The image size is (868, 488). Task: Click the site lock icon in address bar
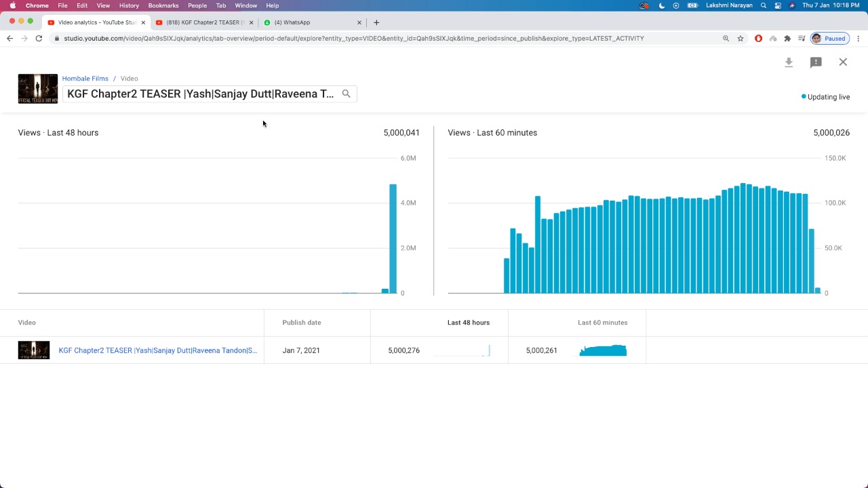(57, 39)
